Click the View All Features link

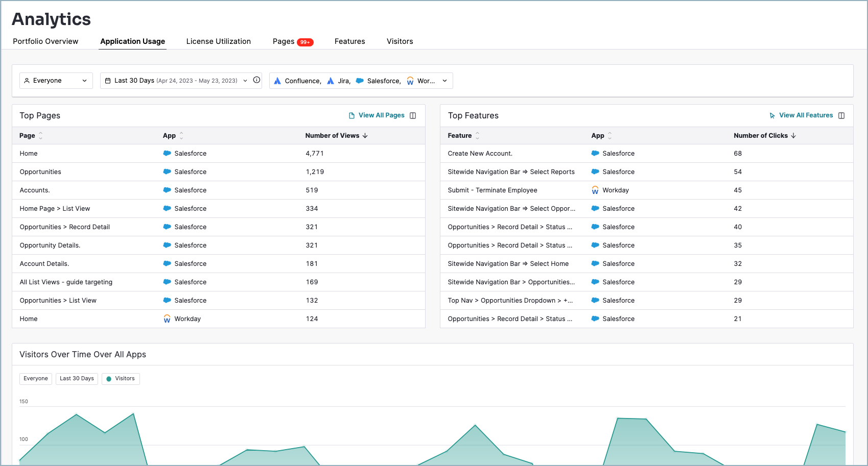tap(806, 115)
